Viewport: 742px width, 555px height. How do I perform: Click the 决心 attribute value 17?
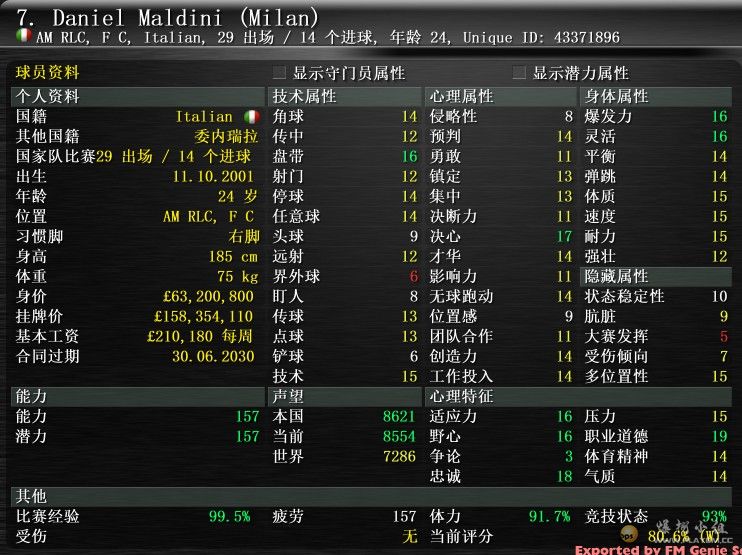click(x=564, y=237)
